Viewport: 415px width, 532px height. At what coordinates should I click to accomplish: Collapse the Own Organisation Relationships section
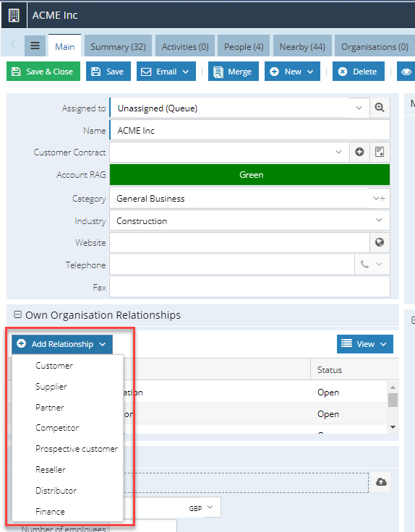(17, 314)
